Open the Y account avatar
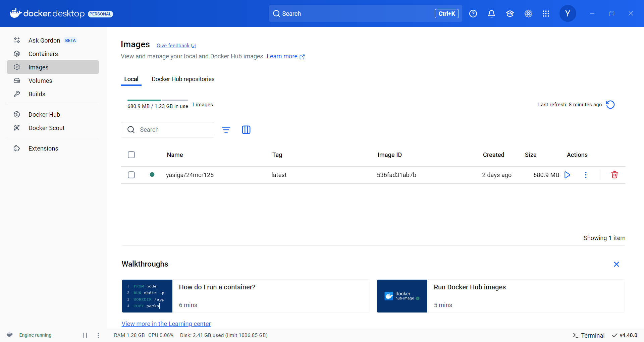 (568, 13)
